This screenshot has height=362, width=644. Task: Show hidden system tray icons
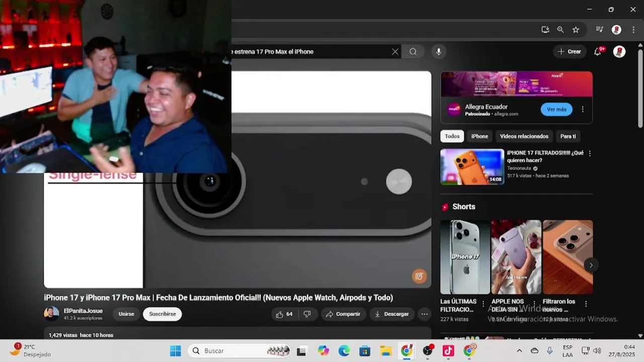pos(519,351)
